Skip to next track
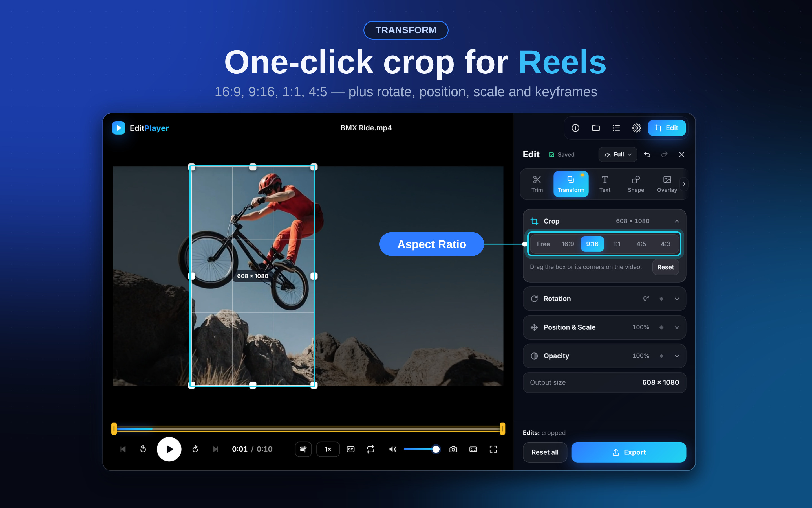Screen dimensions: 812x508 [215, 449]
